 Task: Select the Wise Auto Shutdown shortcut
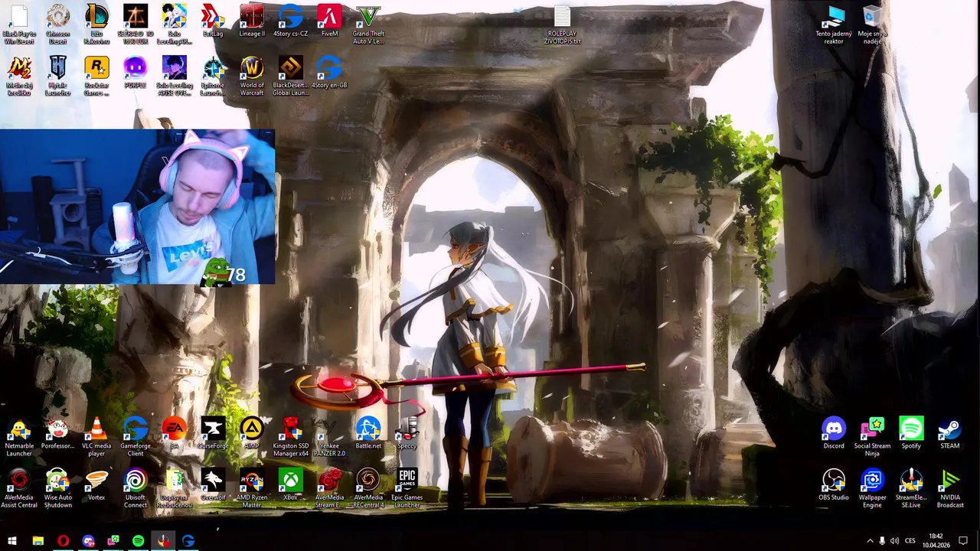point(57,489)
